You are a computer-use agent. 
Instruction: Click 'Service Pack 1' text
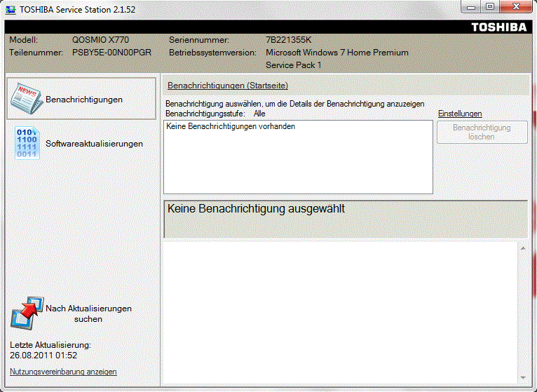pos(294,65)
